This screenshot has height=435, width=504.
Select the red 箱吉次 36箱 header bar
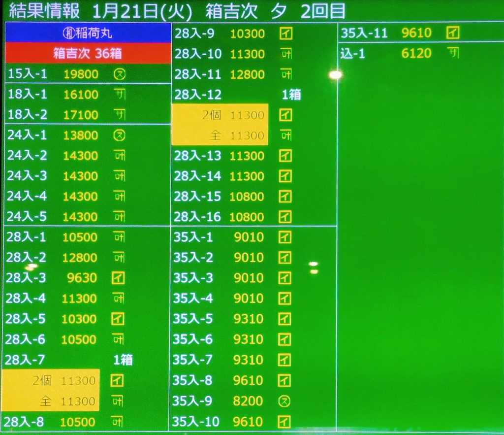88,53
